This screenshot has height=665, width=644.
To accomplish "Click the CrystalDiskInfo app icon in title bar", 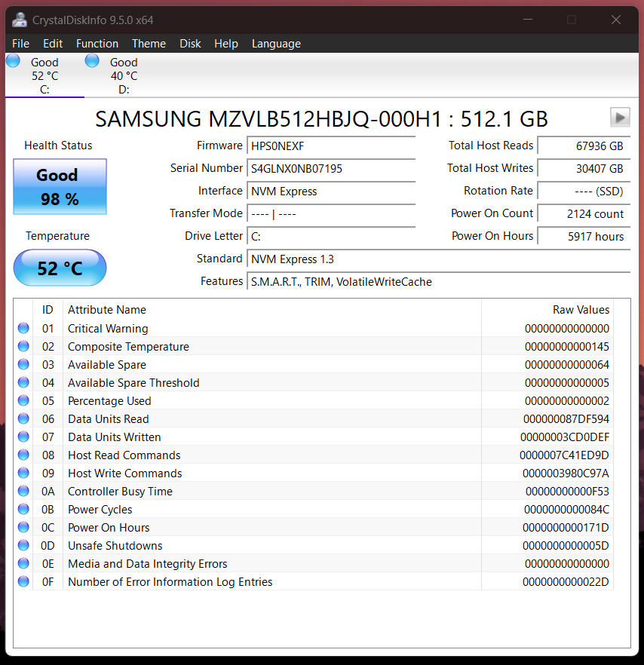I will pos(19,20).
